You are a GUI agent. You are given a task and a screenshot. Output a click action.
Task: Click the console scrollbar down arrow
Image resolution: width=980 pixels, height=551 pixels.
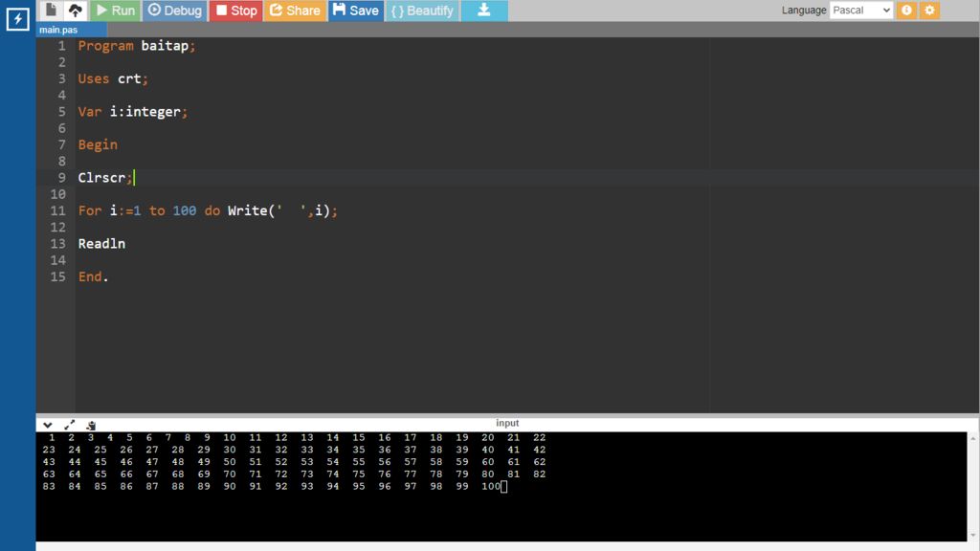[973, 536]
